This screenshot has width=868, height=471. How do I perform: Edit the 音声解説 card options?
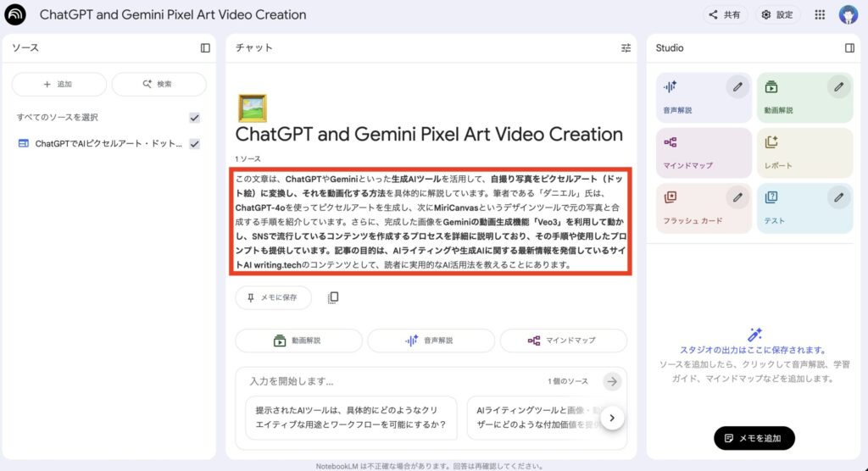pos(737,86)
